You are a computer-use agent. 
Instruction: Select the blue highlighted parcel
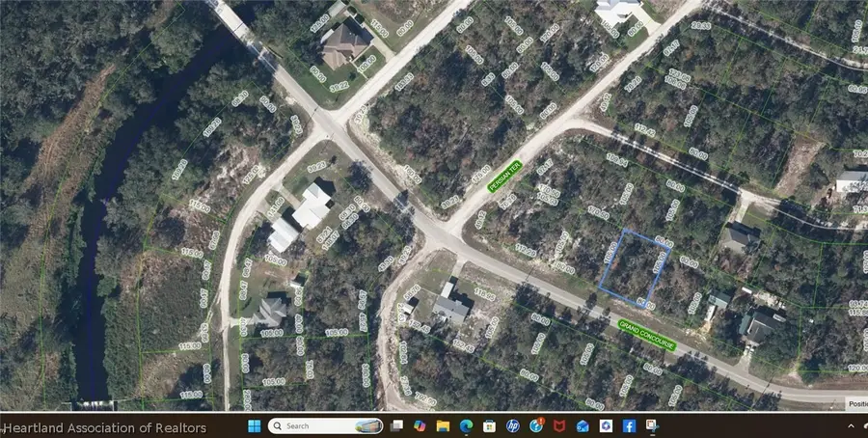pos(635,267)
